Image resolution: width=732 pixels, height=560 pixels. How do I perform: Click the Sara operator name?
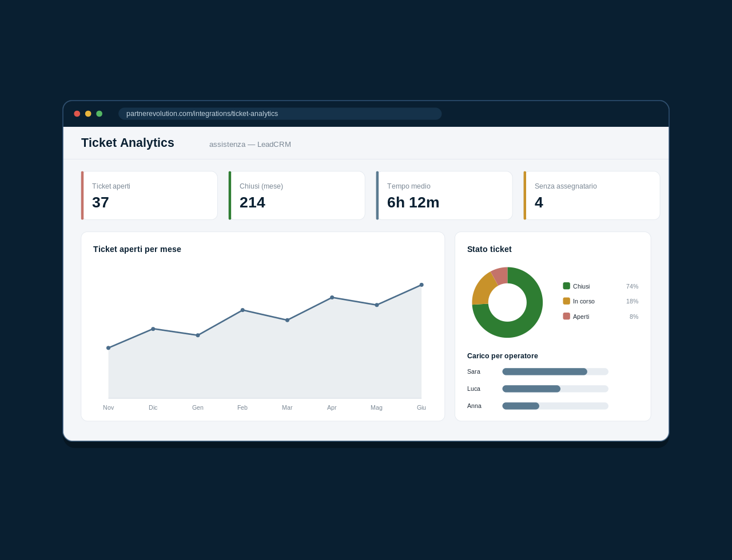[x=474, y=371]
